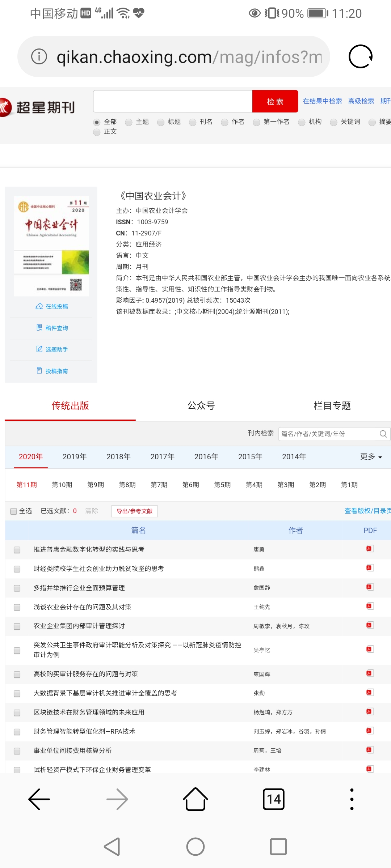Download PDF for 推进普惠金融数字化转型的实践与思考
The width and height of the screenshot is (391, 868).
(369, 549)
